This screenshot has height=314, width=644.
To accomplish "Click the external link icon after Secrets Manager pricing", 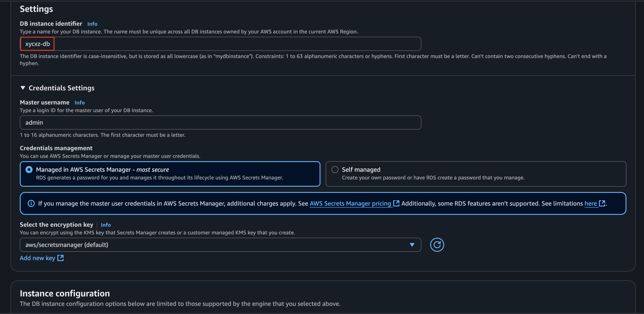I will pyautogui.click(x=396, y=203).
